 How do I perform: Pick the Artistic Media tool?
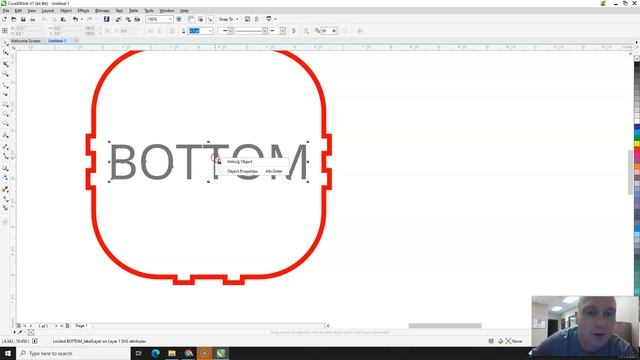pos(5,95)
